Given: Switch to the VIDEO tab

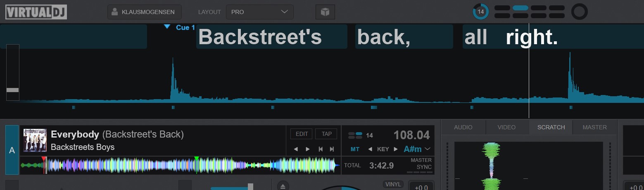Looking at the screenshot, I should [506, 127].
